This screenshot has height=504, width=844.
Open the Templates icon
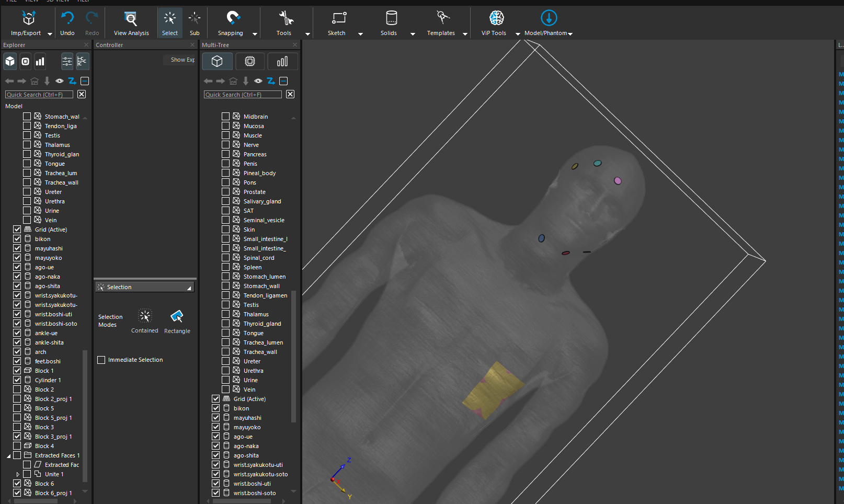click(443, 18)
